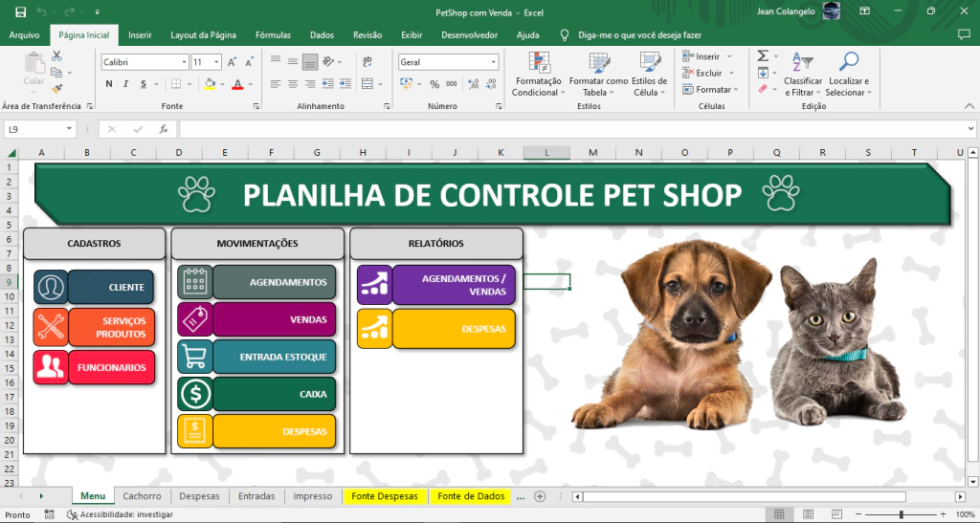The image size is (980, 523).
Task: Open Formatação Condicional in the ribbon
Action: [x=539, y=75]
